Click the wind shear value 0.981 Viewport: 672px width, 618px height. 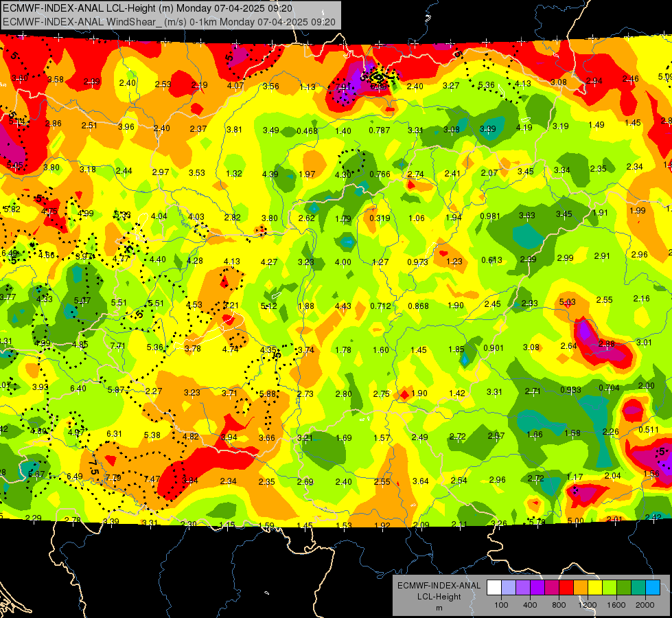[490, 216]
